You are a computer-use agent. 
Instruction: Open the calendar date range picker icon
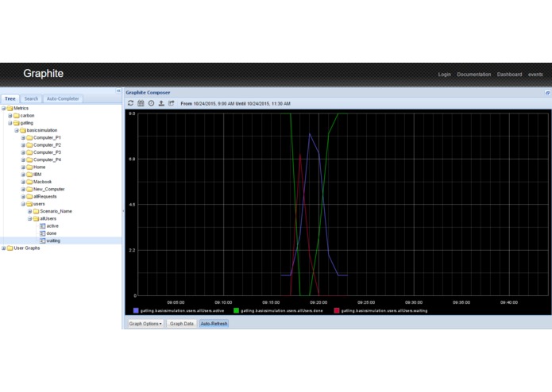tap(141, 103)
